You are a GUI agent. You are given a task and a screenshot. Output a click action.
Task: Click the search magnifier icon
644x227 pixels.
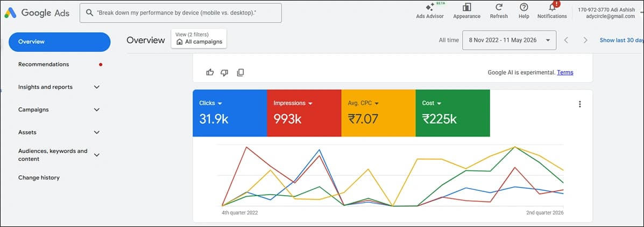click(x=89, y=13)
